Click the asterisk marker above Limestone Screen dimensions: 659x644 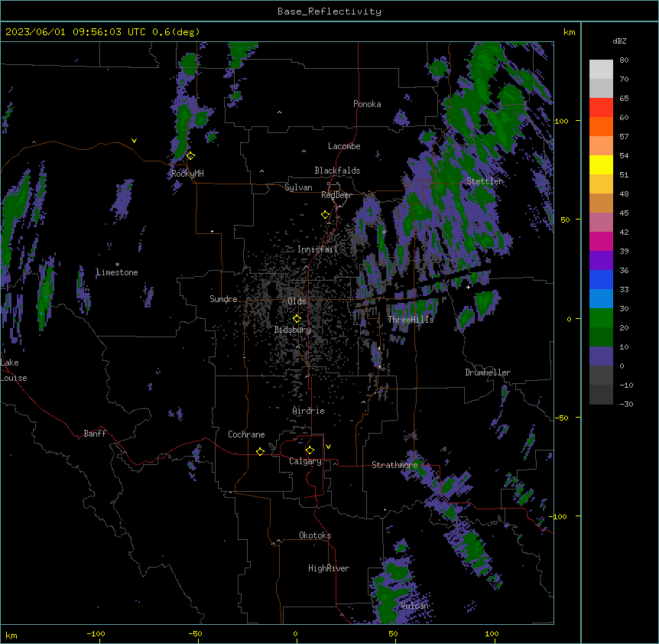tap(117, 265)
